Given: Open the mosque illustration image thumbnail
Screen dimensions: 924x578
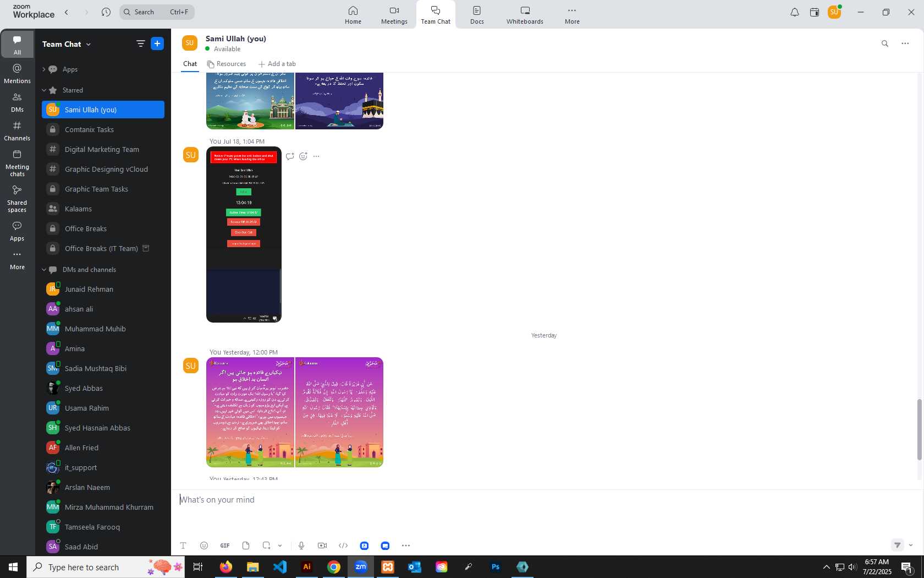Looking at the screenshot, I should pyautogui.click(x=250, y=101).
